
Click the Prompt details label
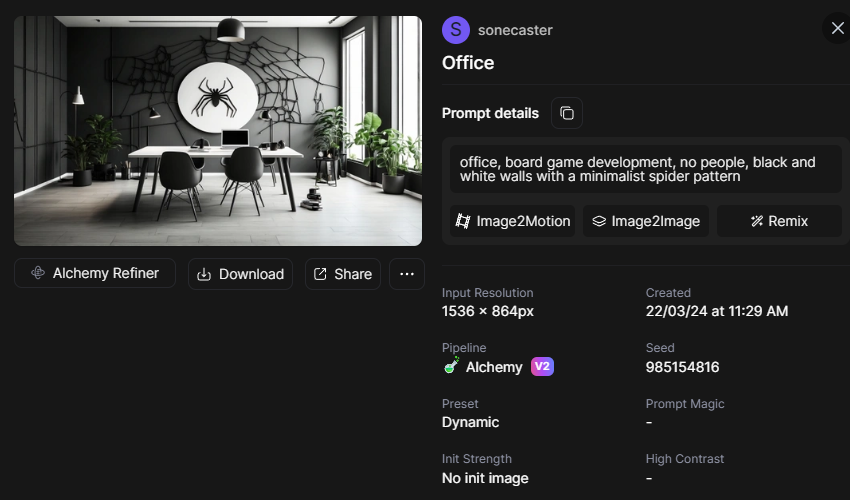(x=490, y=113)
